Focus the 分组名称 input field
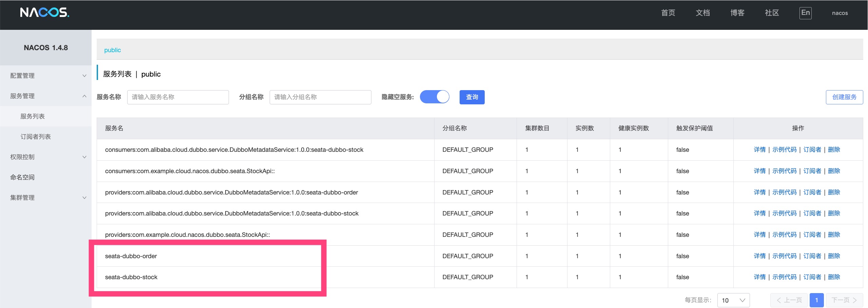The height and width of the screenshot is (308, 868). [320, 97]
